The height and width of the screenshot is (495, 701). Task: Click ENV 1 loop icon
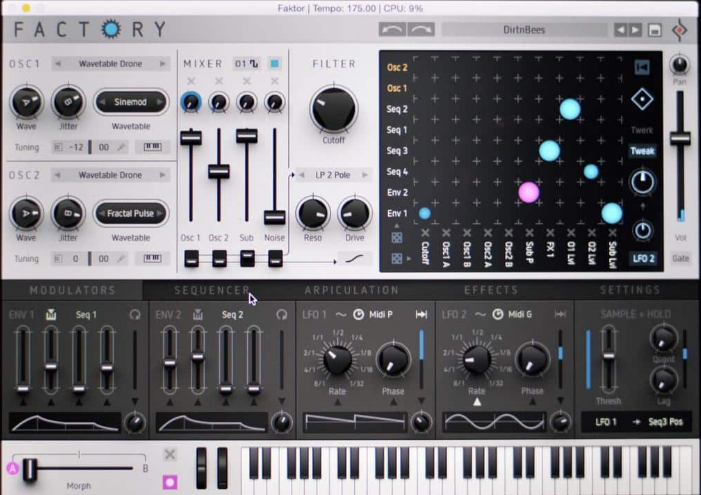135,314
